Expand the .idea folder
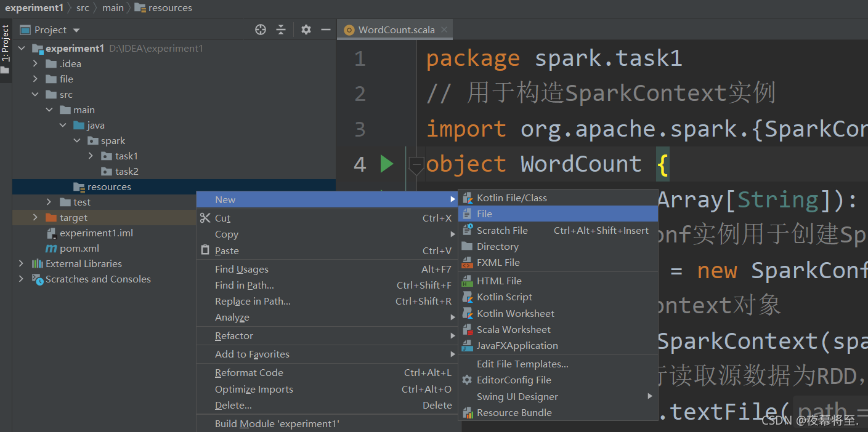 pos(36,64)
